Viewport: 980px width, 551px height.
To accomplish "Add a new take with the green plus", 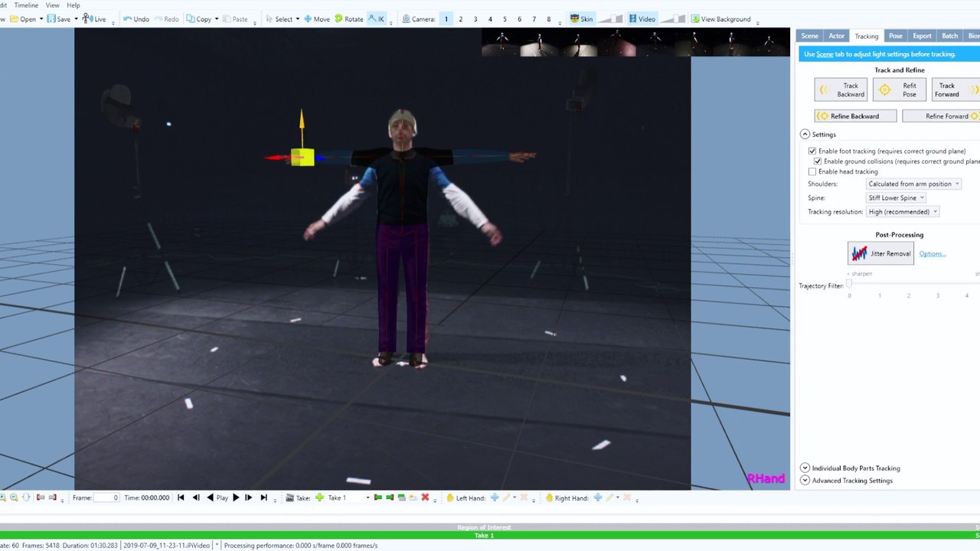I will (319, 497).
